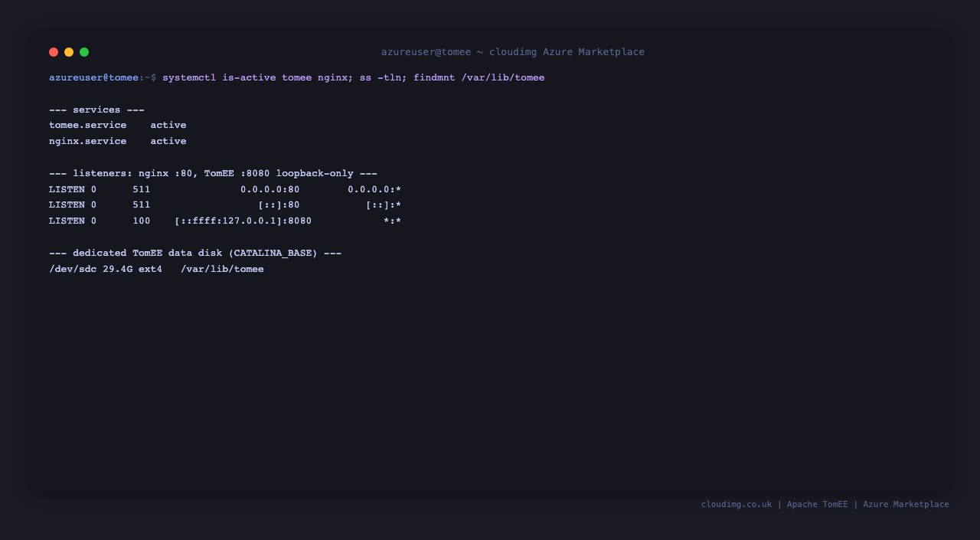Click the '29.4G' disk size
The image size is (980, 540).
(x=118, y=269)
